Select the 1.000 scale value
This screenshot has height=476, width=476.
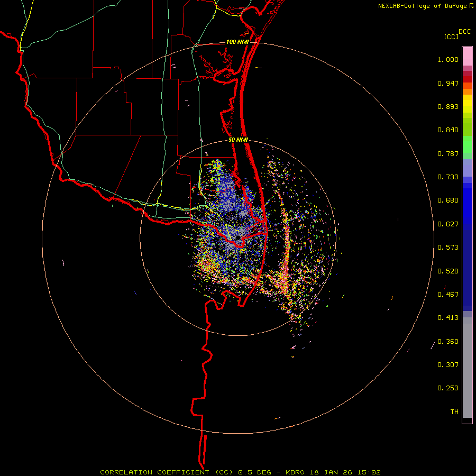[448, 59]
